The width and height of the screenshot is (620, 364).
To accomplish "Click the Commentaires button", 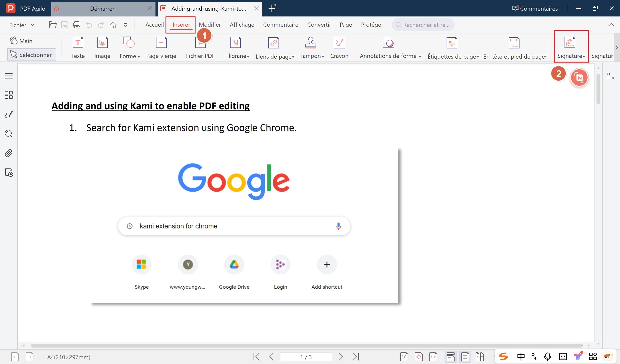I will click(535, 9).
